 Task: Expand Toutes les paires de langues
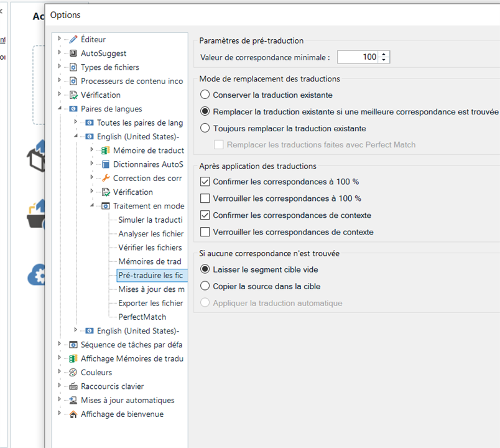[76, 121]
